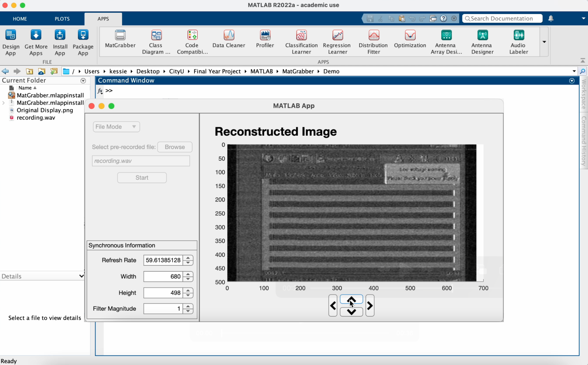Click Final Year Project in path

[x=217, y=71]
